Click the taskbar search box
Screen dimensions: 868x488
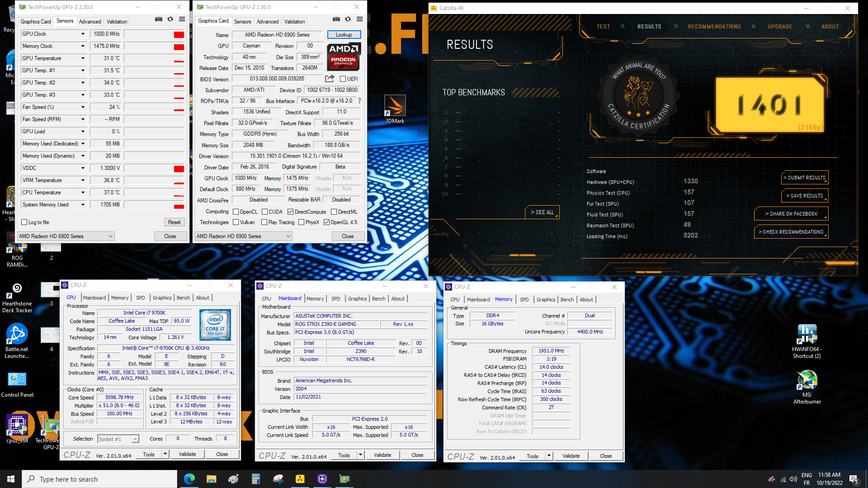[x=99, y=479]
